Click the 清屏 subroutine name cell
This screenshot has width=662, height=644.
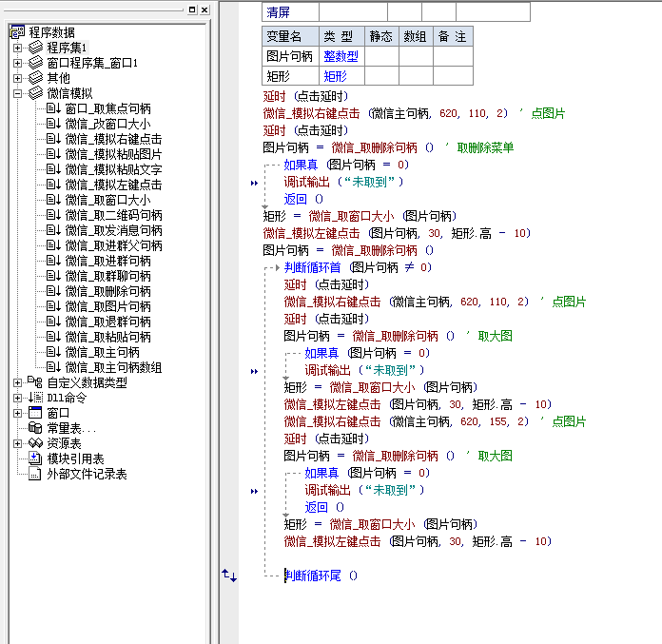pyautogui.click(x=290, y=12)
